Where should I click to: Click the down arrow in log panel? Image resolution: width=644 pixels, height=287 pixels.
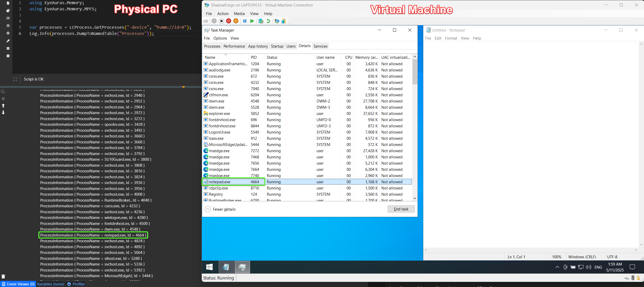click(3, 112)
